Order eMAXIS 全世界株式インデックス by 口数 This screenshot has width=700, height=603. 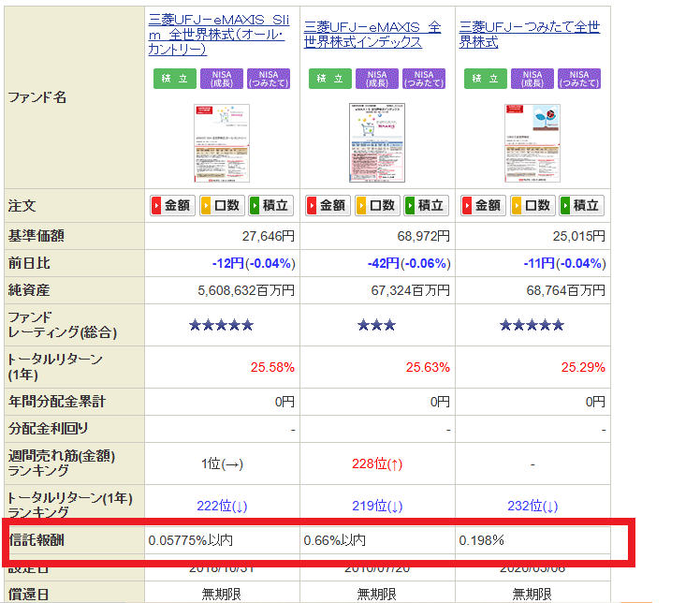tap(377, 205)
